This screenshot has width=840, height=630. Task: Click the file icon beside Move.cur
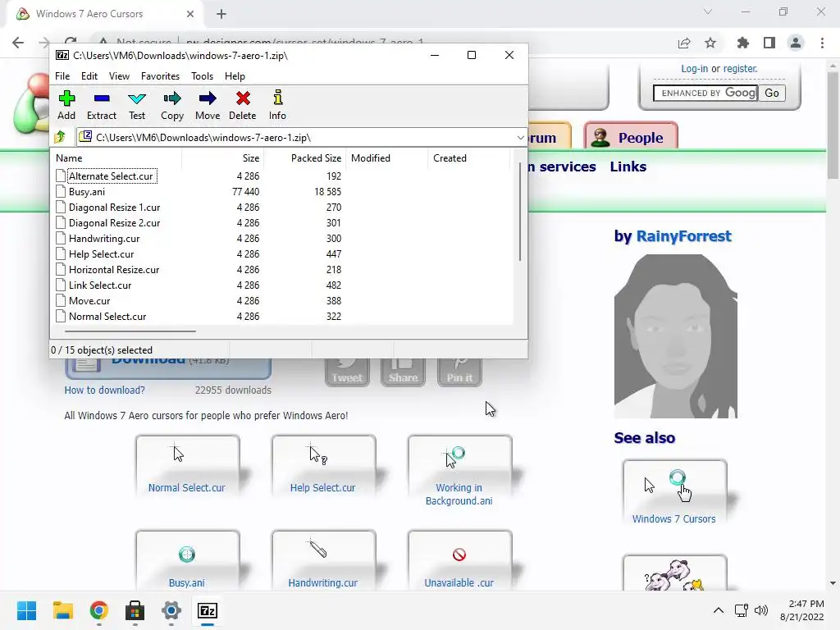coord(61,300)
